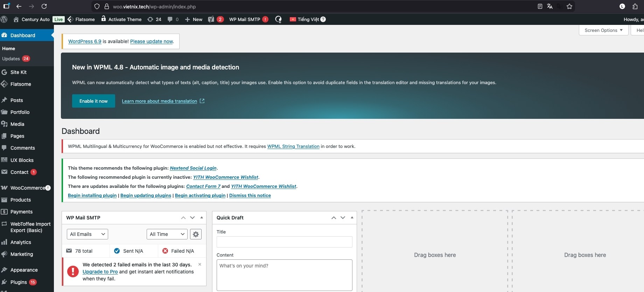Click the browser address bar URL
This screenshot has height=292, width=644.
tap(154, 7)
